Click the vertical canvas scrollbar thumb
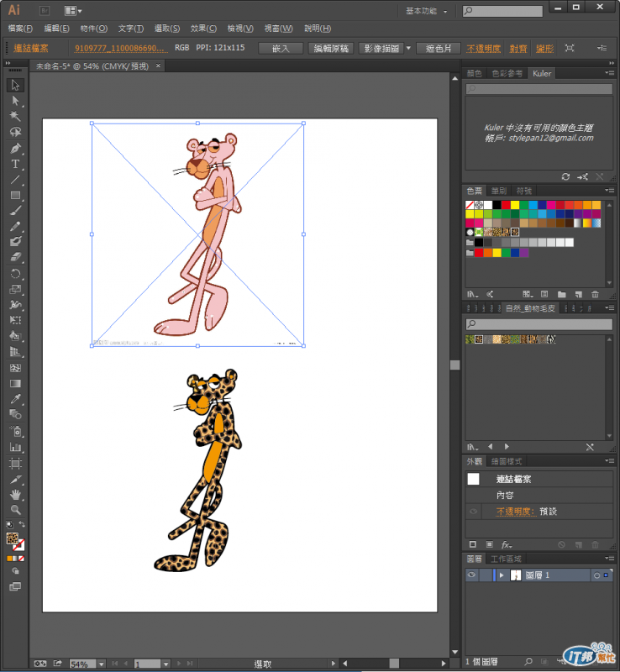This screenshot has width=620, height=672. point(455,365)
